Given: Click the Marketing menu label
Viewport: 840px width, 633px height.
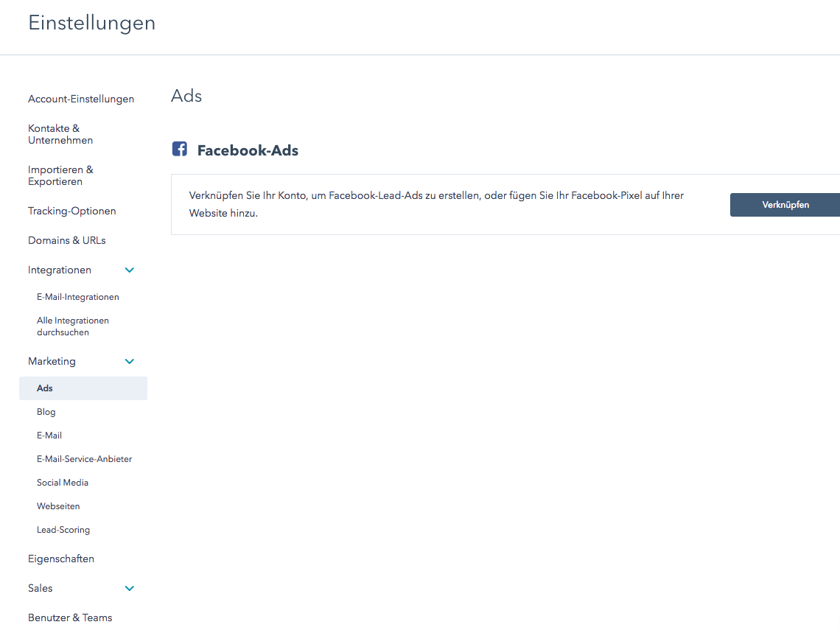Looking at the screenshot, I should click(52, 362).
